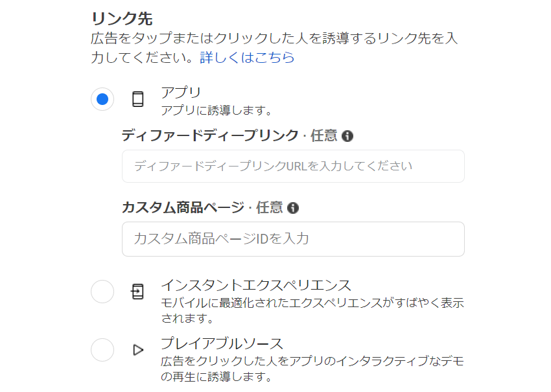The width and height of the screenshot is (551, 392).
Task: Click the リンク先 section heading
Action: (x=122, y=19)
